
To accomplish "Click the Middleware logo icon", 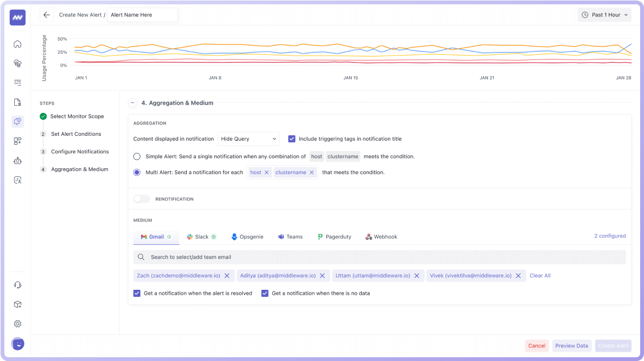I will click(x=18, y=17).
